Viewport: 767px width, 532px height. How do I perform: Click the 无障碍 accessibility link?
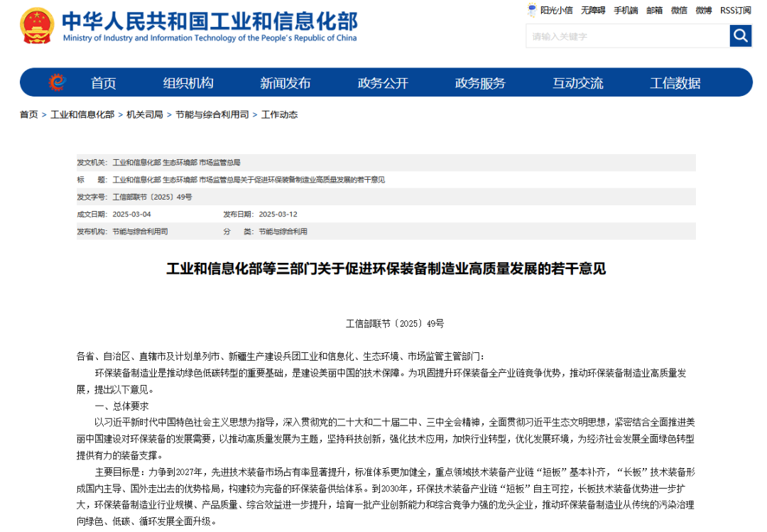[593, 10]
